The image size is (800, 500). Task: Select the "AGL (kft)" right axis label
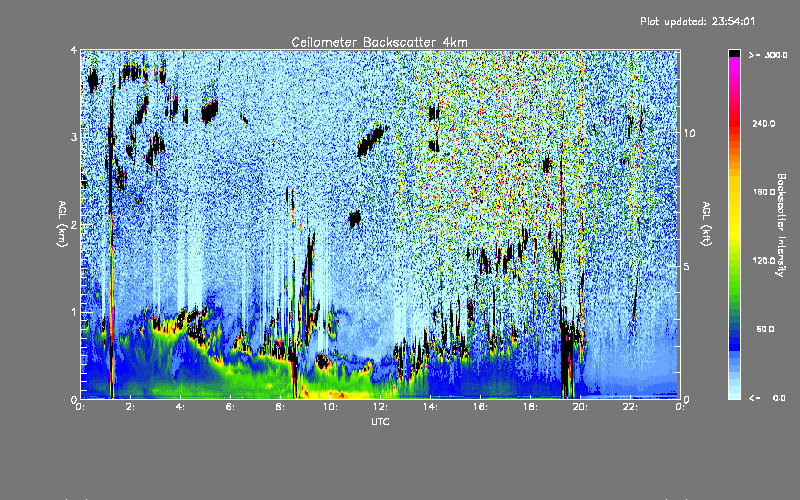coord(706,224)
